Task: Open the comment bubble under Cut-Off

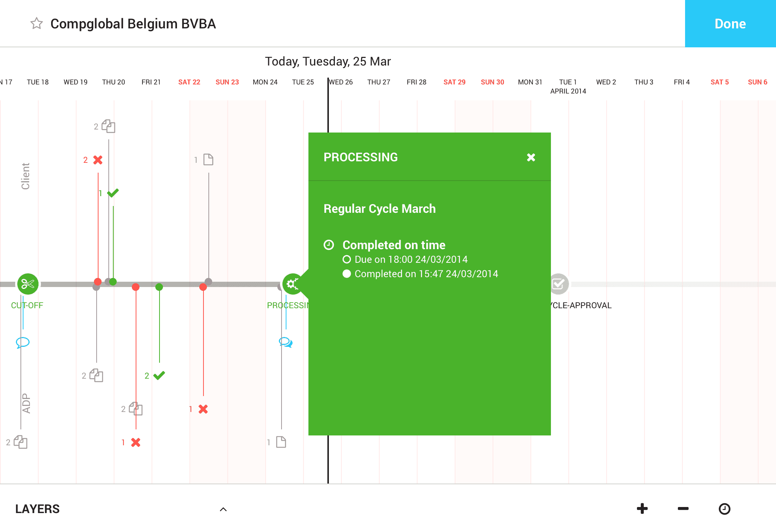Action: [x=23, y=342]
